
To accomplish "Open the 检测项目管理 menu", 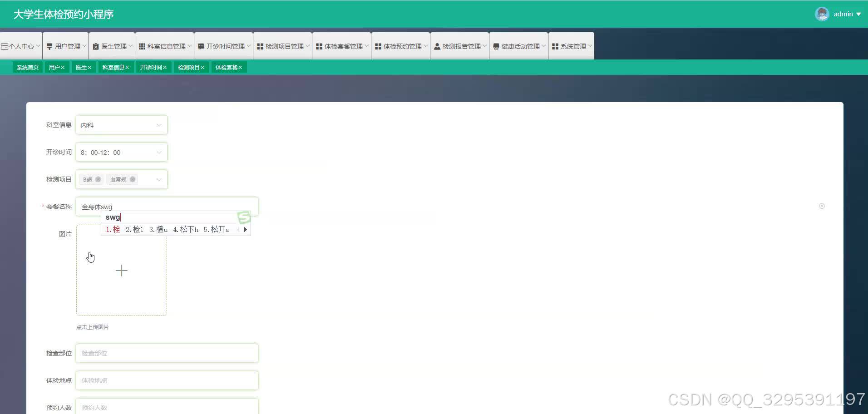I will point(283,46).
